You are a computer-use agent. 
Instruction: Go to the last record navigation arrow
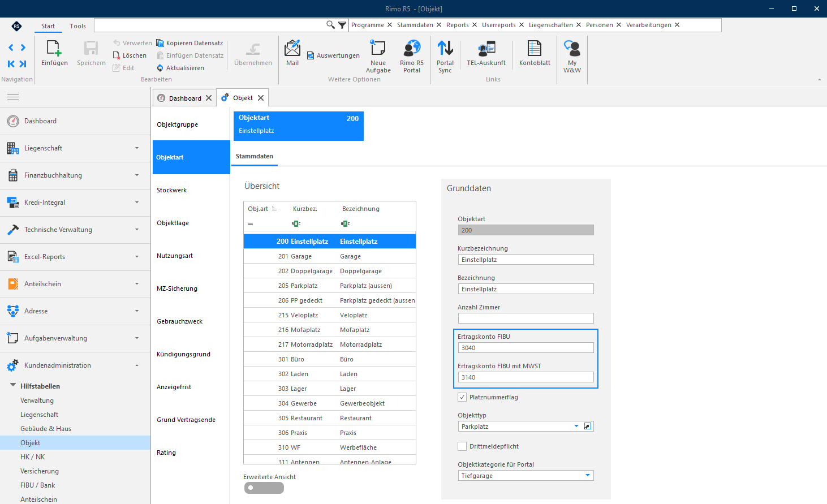pos(23,64)
